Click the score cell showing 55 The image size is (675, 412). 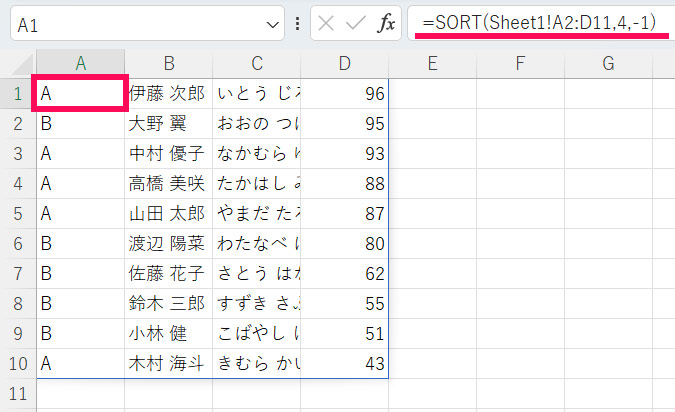pos(344,304)
